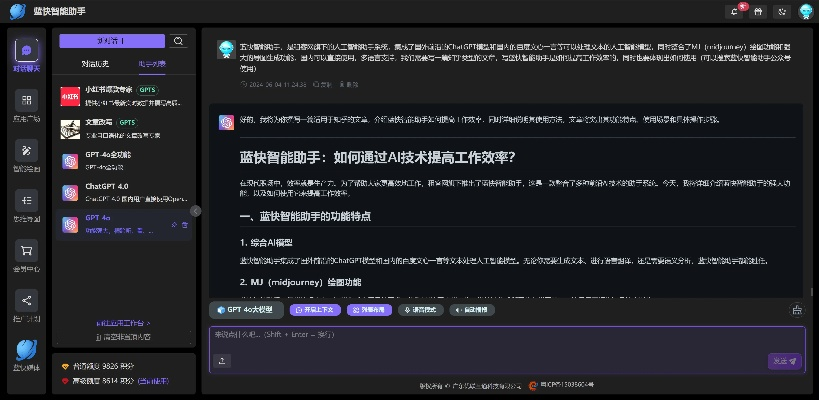Image resolution: width=819 pixels, height=400 pixels.
Task: Toggle the voice mode pill button
Action: pos(415,310)
